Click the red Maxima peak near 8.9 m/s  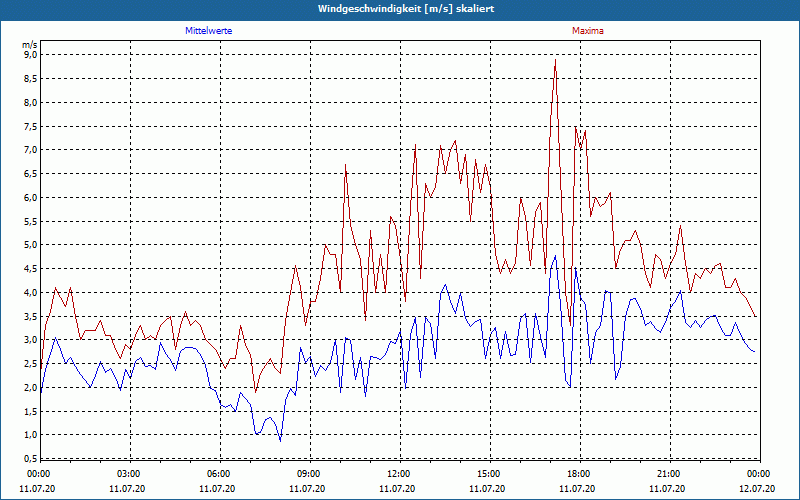(x=555, y=60)
